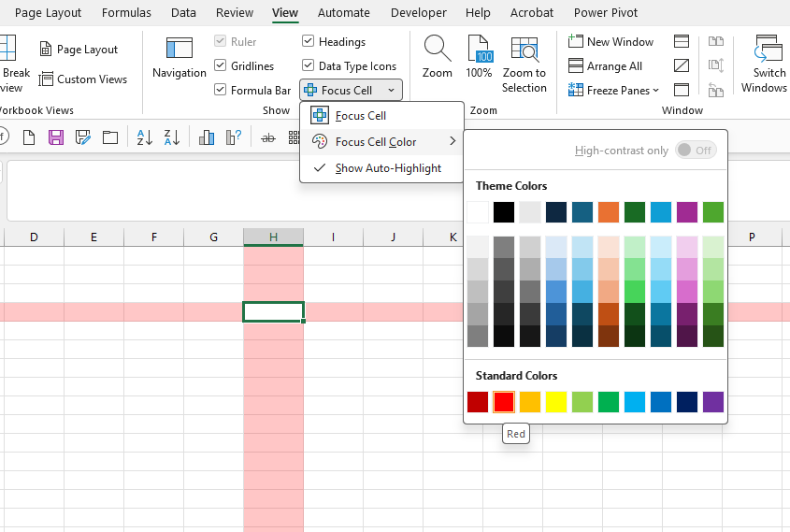The height and width of the screenshot is (532, 790).
Task: Sort Z to A descending
Action: tap(172, 137)
